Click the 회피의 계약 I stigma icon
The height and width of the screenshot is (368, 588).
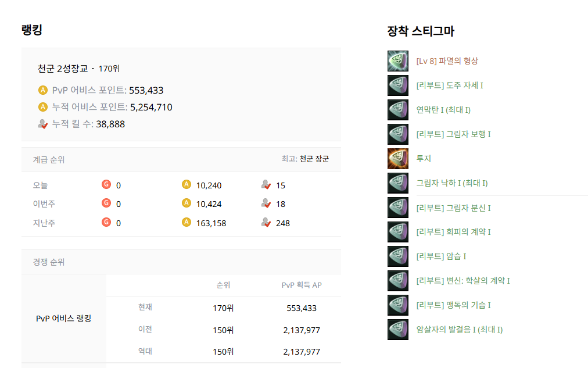(x=398, y=232)
